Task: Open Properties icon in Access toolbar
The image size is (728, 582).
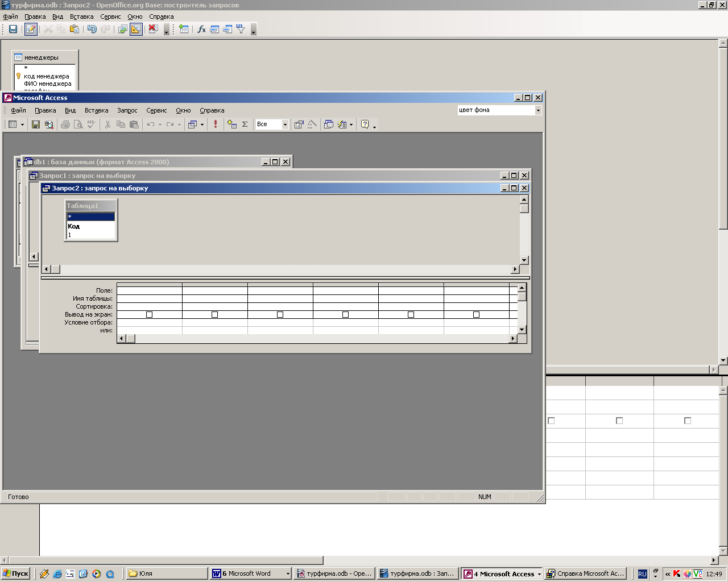Action: point(299,124)
